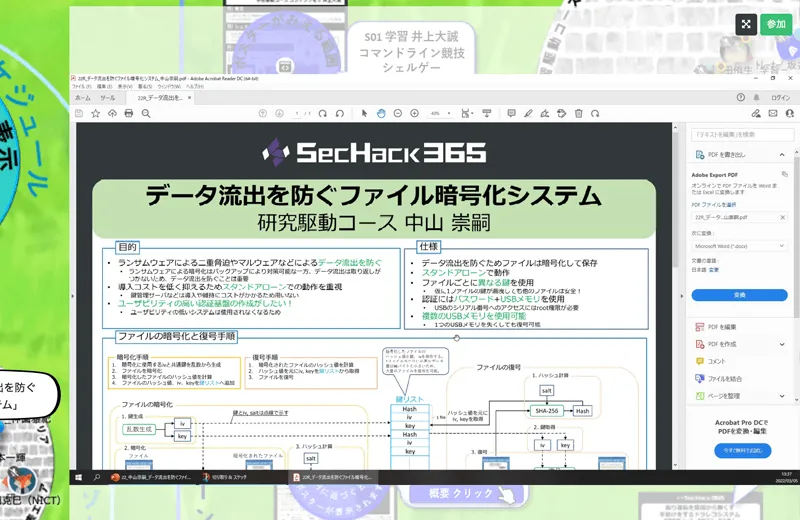This screenshot has width=800, height=520.
Task: Click the green 参加 join button
Action: click(x=776, y=24)
